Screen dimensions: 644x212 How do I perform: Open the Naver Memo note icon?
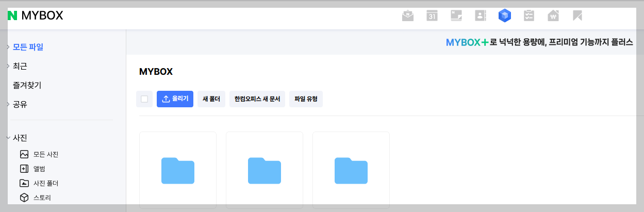[x=456, y=16]
